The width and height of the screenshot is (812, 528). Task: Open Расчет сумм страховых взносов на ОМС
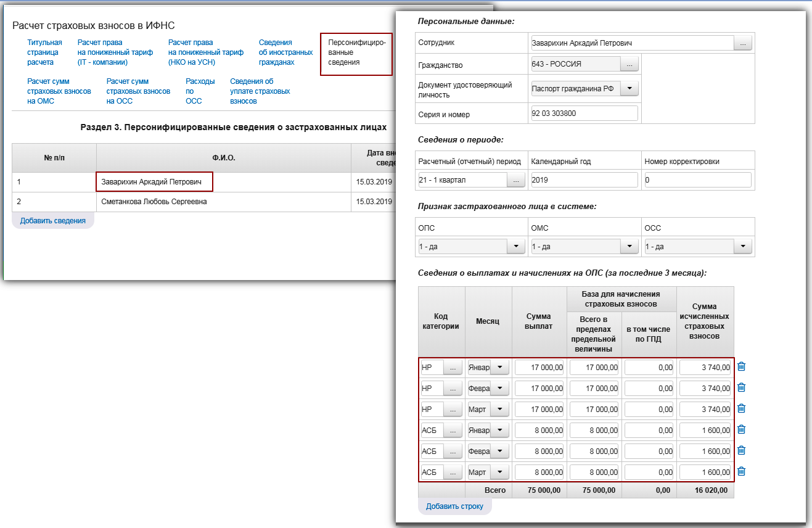[59, 91]
